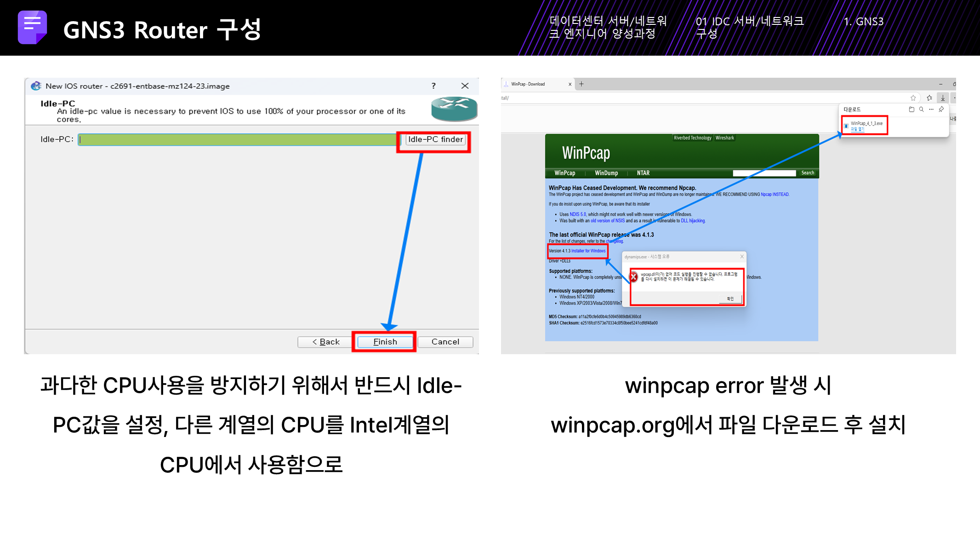The height and width of the screenshot is (552, 980).
Task: Open the NTAR site menu item
Action: pyautogui.click(x=643, y=173)
